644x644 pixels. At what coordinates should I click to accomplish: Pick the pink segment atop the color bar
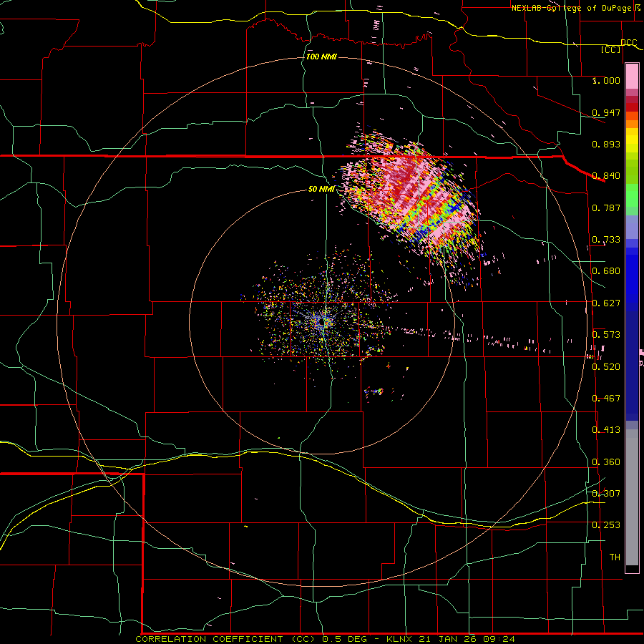[x=632, y=77]
